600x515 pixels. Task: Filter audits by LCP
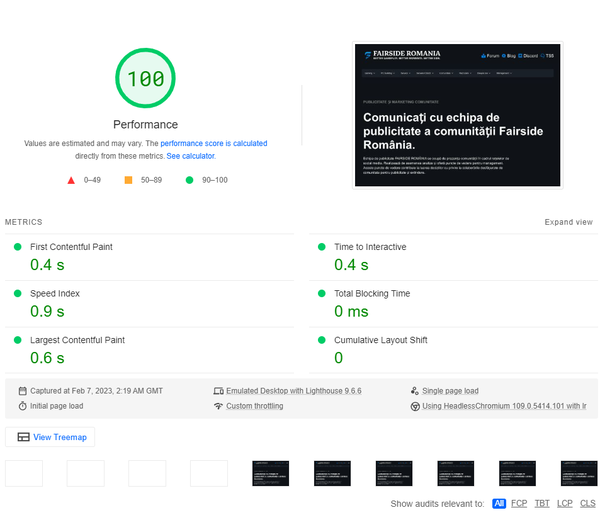(565, 504)
